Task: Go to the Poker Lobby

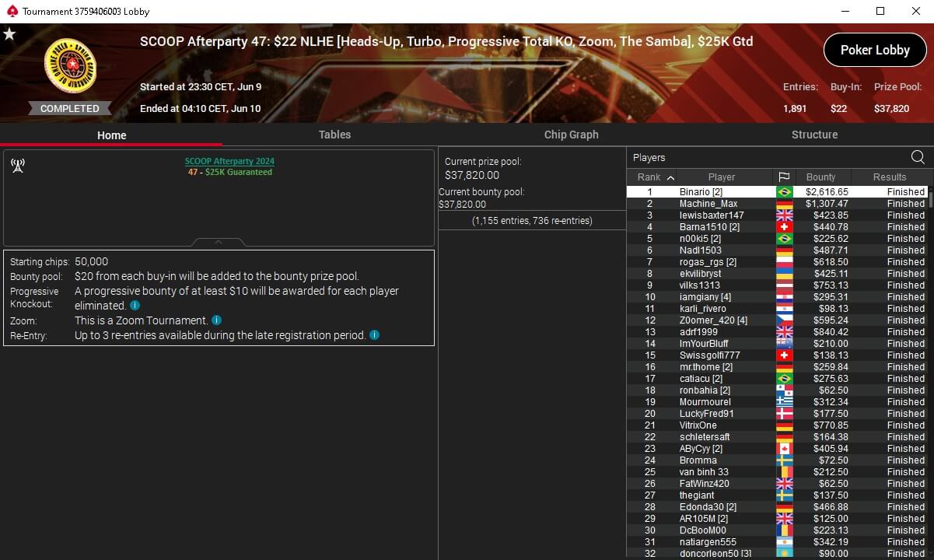Action: pos(875,50)
